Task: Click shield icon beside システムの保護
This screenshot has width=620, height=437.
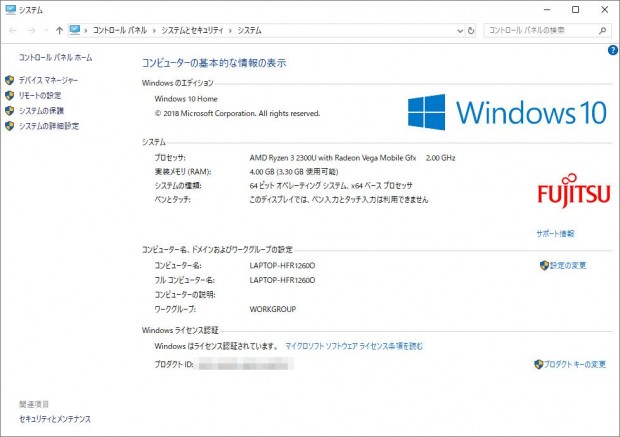Action: click(10, 111)
